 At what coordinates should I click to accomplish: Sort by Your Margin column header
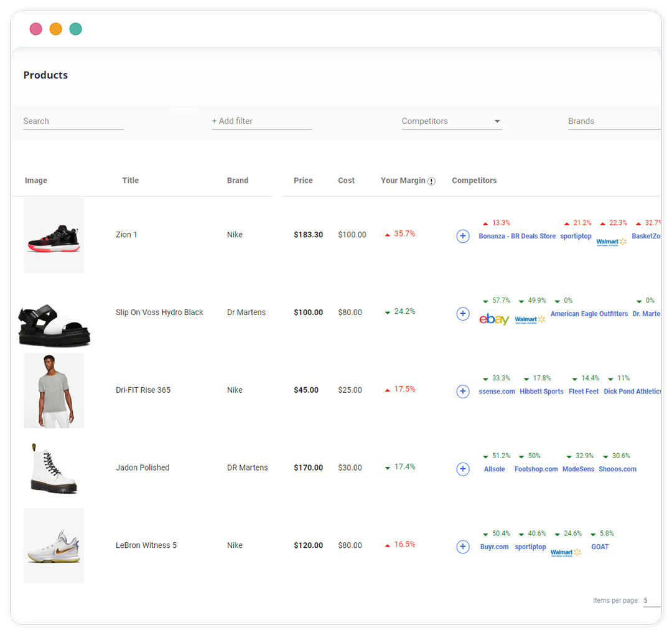coord(403,181)
